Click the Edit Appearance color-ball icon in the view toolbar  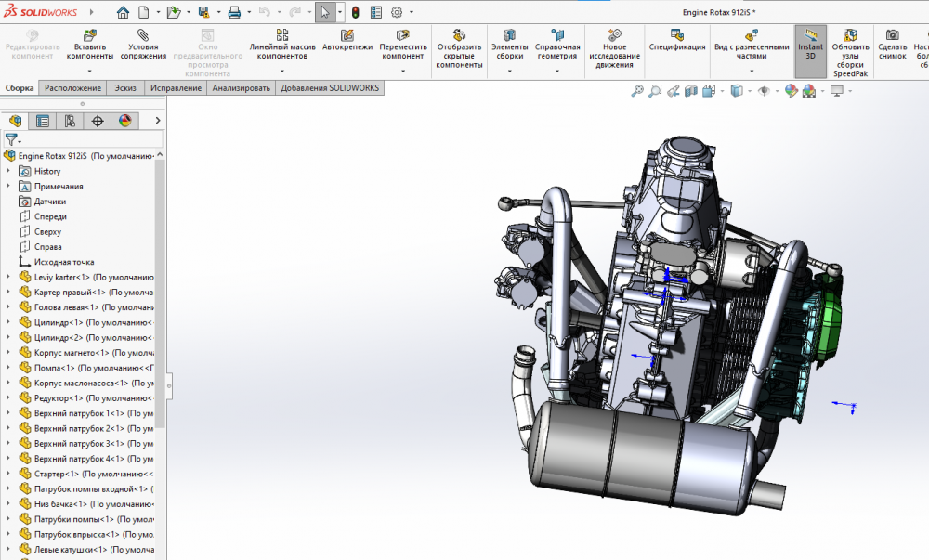point(791,91)
